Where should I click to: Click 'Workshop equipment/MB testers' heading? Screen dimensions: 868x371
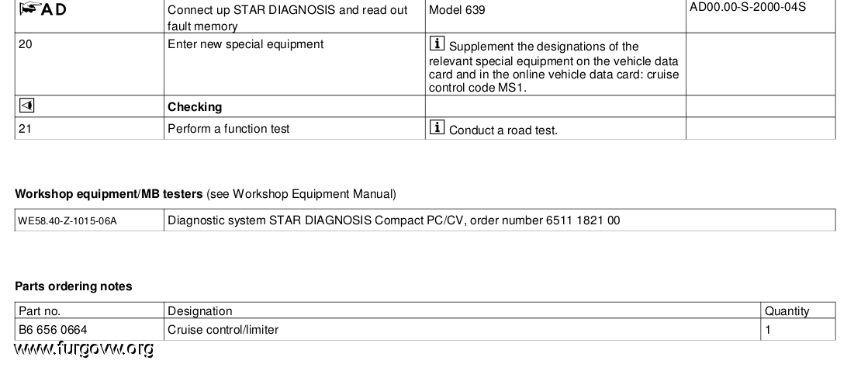coord(109,194)
